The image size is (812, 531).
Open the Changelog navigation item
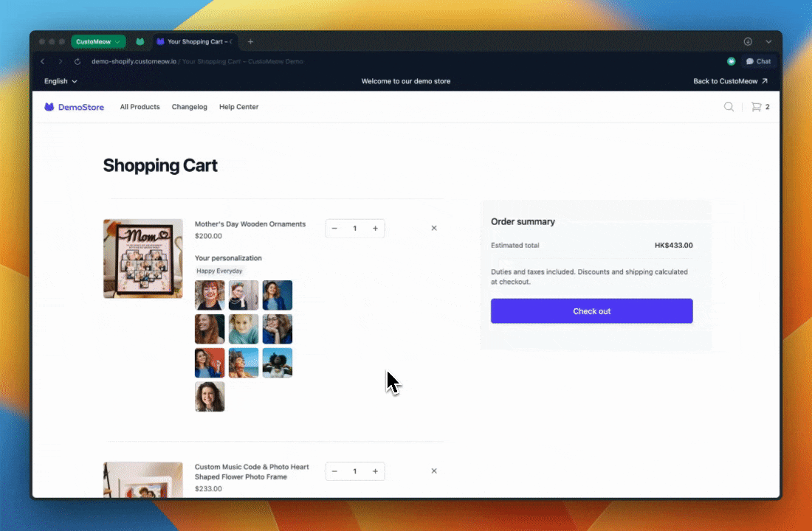point(190,107)
